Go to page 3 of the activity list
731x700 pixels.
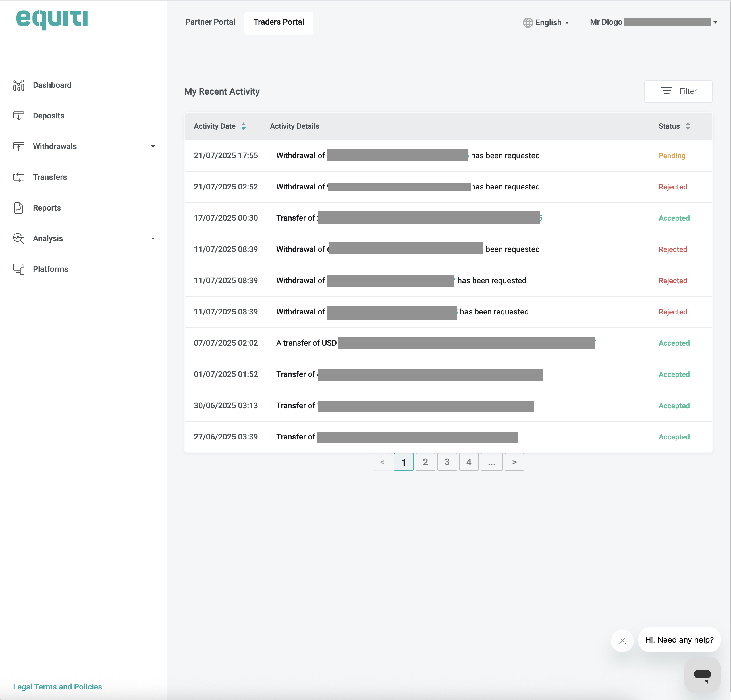click(x=447, y=462)
